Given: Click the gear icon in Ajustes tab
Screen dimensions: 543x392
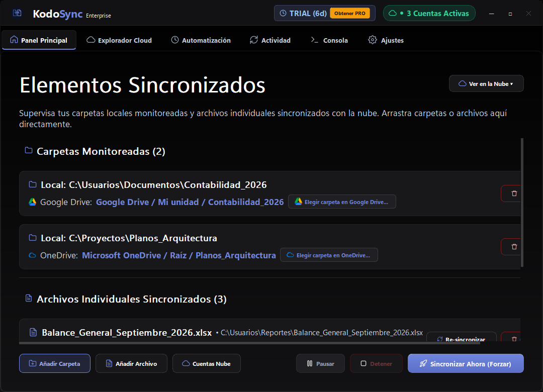Looking at the screenshot, I should (372, 40).
